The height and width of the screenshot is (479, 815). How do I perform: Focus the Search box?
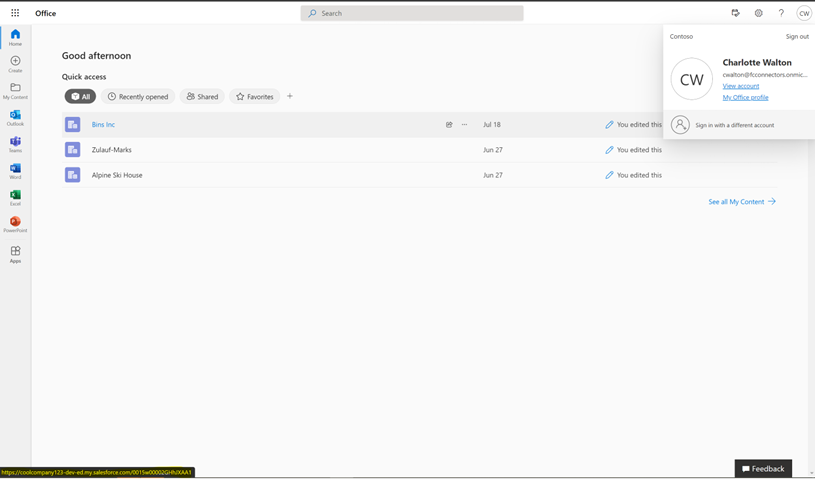412,14
